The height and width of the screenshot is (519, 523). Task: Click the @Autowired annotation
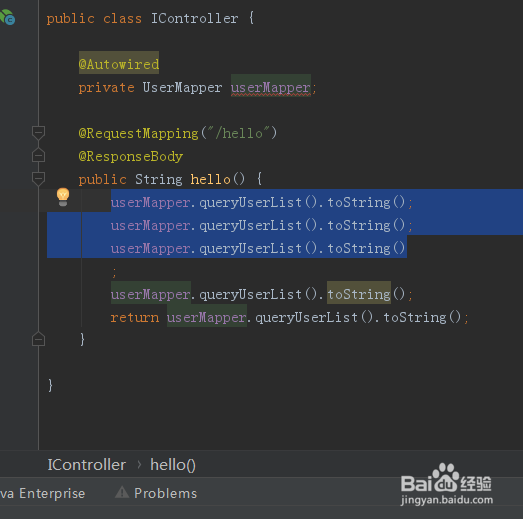coord(119,64)
